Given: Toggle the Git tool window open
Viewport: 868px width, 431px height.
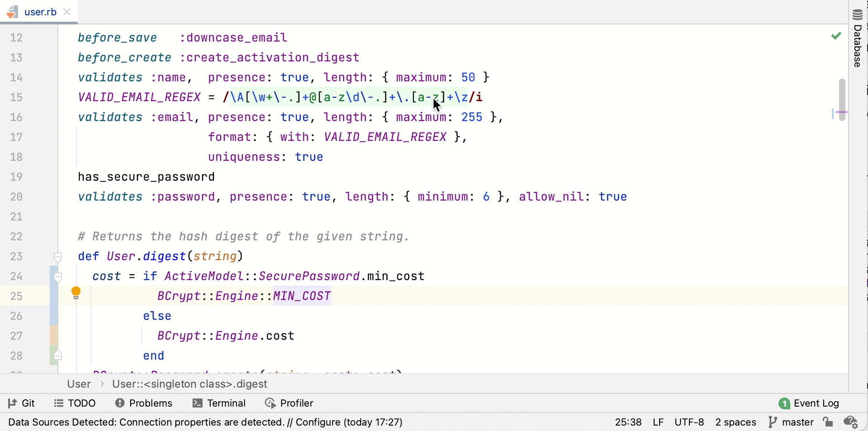Looking at the screenshot, I should coord(21,403).
